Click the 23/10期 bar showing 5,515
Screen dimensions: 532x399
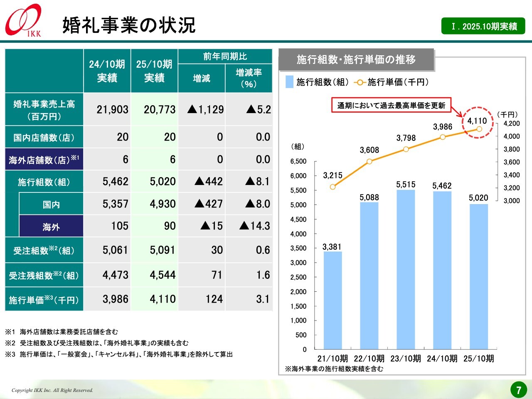click(x=406, y=270)
